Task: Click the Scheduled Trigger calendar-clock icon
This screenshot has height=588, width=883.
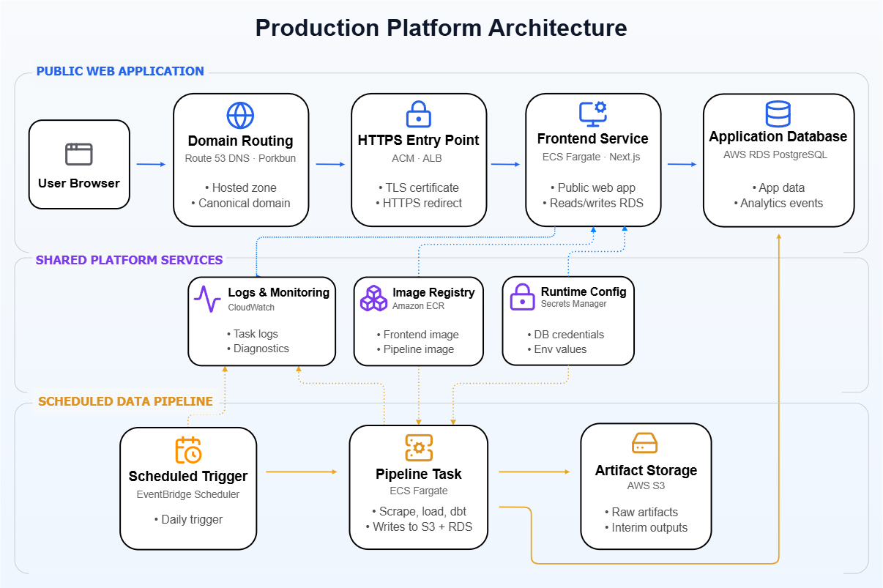Action: (188, 450)
